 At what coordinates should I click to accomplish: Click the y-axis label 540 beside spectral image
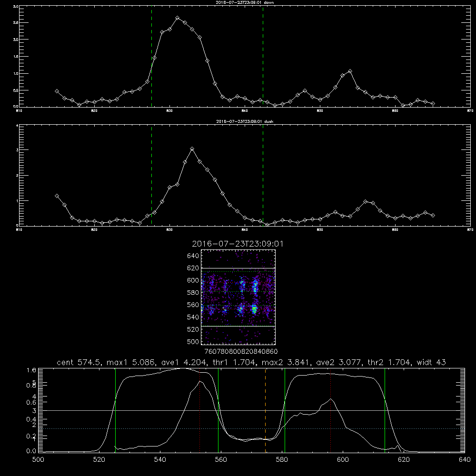point(193,317)
